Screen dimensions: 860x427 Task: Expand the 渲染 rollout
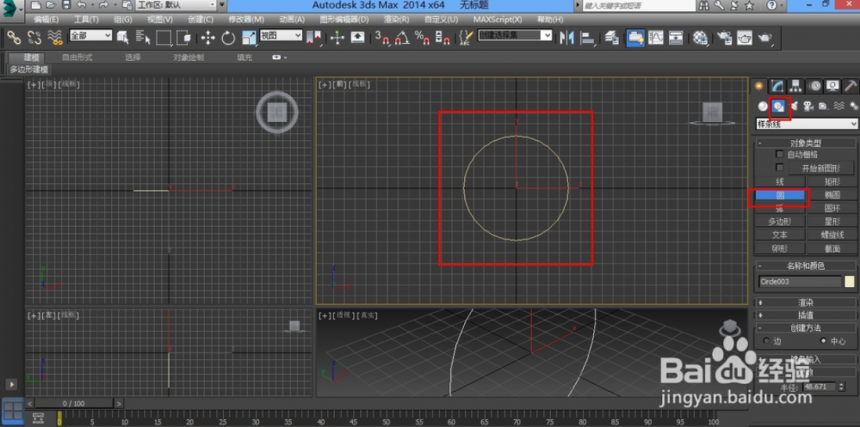pos(806,302)
